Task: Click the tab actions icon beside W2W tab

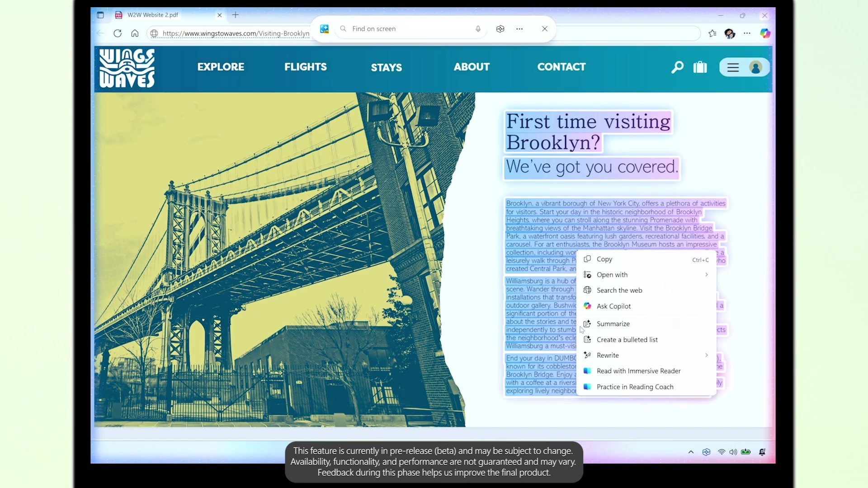Action: click(100, 15)
